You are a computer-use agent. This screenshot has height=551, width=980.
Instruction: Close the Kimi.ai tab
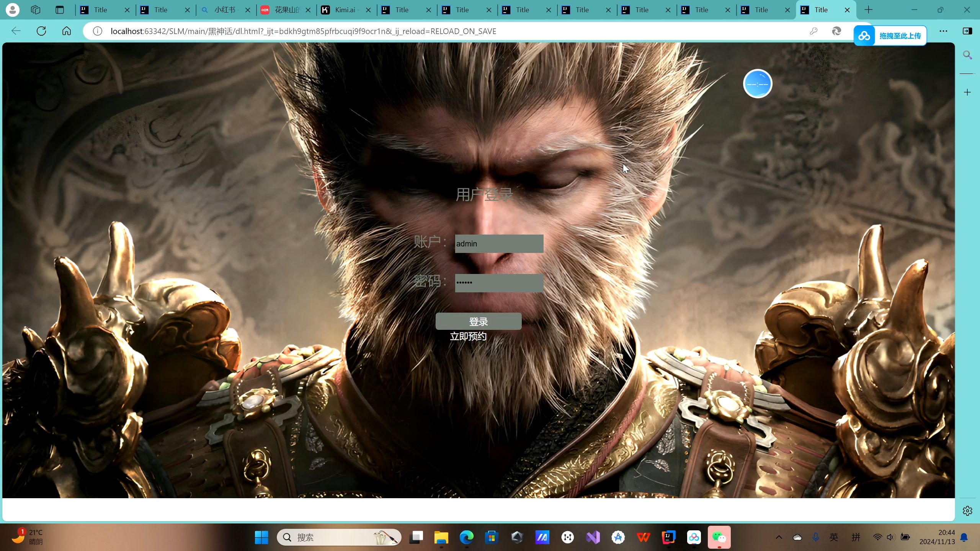click(x=368, y=10)
